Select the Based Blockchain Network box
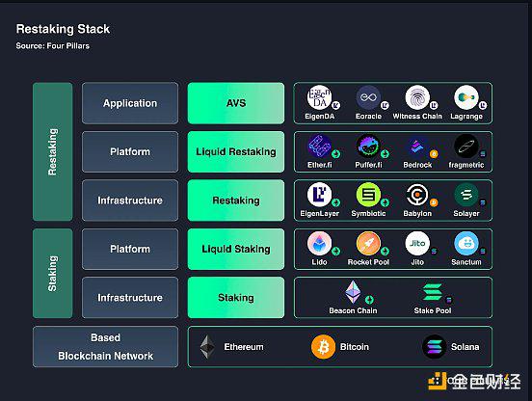This screenshot has width=532, height=401. coord(105,347)
